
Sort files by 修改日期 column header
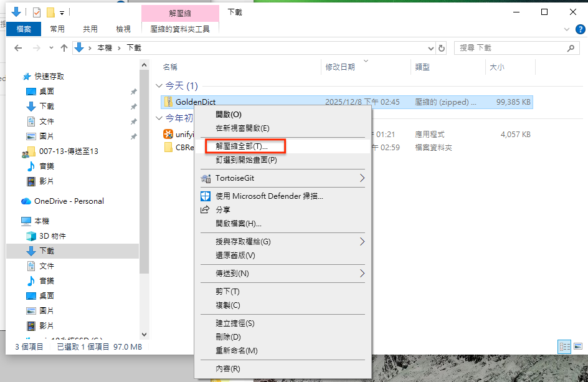(340, 67)
